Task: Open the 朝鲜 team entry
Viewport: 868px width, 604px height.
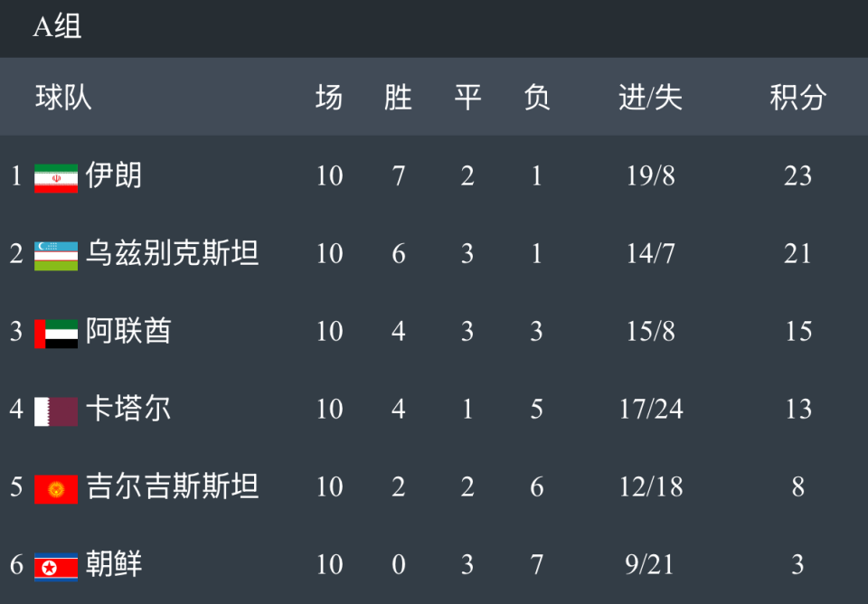Action: [x=114, y=564]
